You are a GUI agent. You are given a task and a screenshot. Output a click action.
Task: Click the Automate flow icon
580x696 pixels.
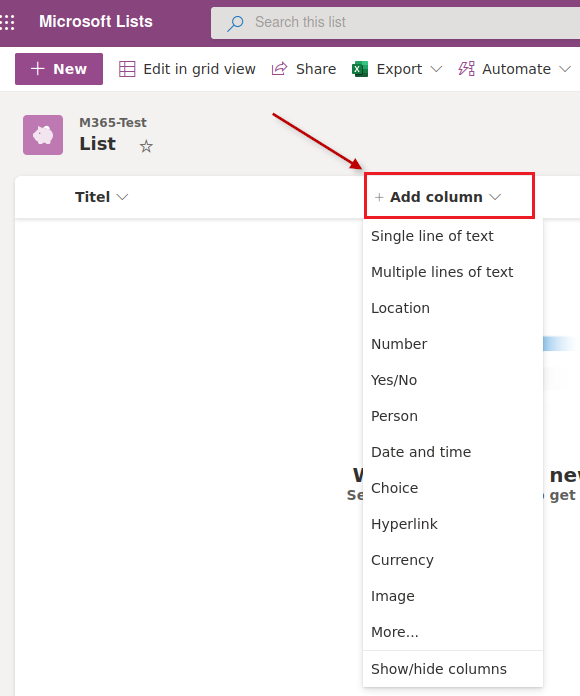tap(466, 69)
